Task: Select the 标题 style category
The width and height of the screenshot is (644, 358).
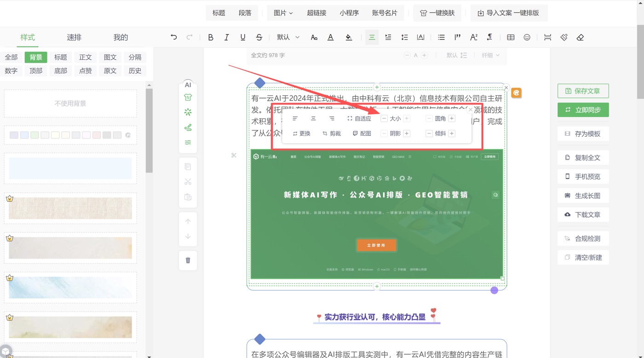Action: tap(61, 57)
